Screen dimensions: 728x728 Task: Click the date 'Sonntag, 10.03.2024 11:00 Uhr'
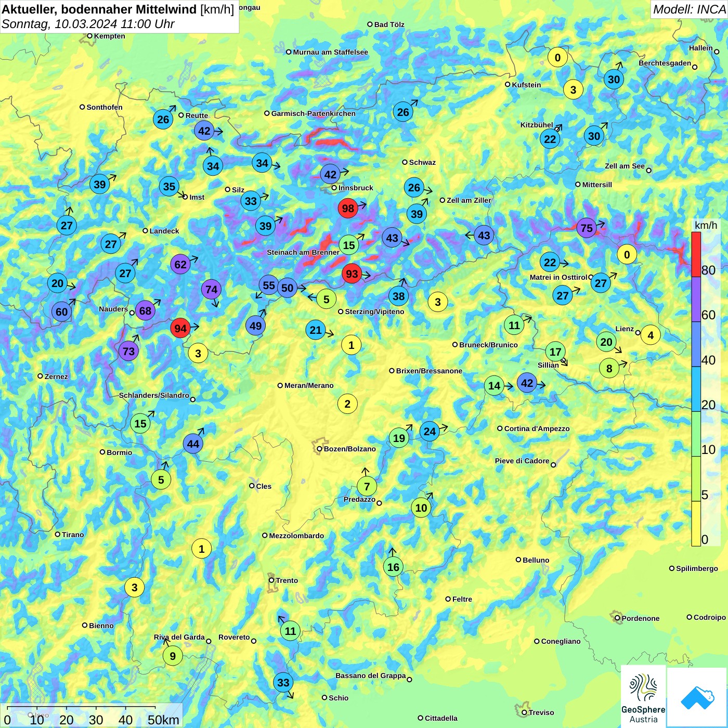click(88, 24)
